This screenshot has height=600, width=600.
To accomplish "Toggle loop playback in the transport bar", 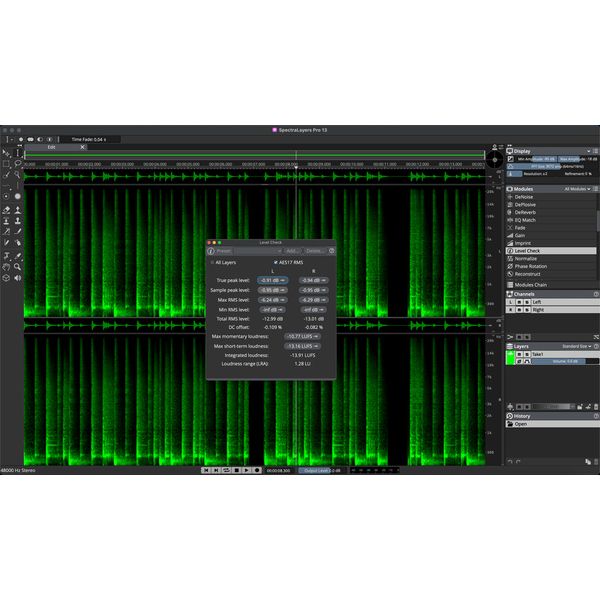I will click(226, 470).
